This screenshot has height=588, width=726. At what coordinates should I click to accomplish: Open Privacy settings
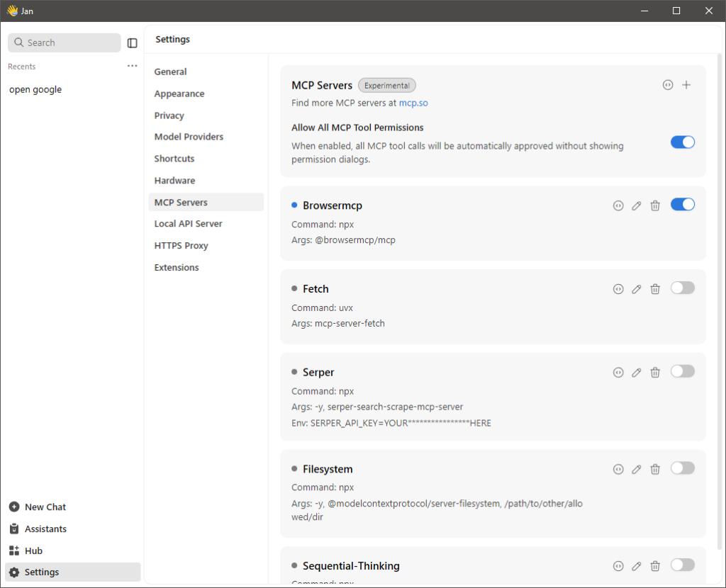pyautogui.click(x=206, y=115)
